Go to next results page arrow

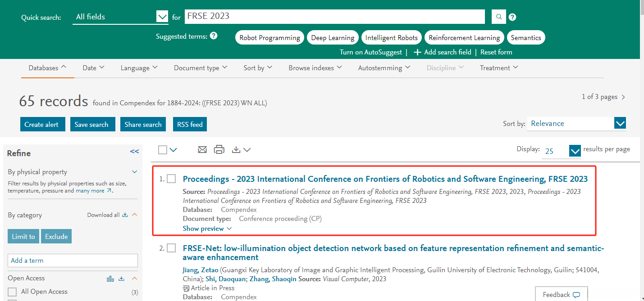[623, 97]
